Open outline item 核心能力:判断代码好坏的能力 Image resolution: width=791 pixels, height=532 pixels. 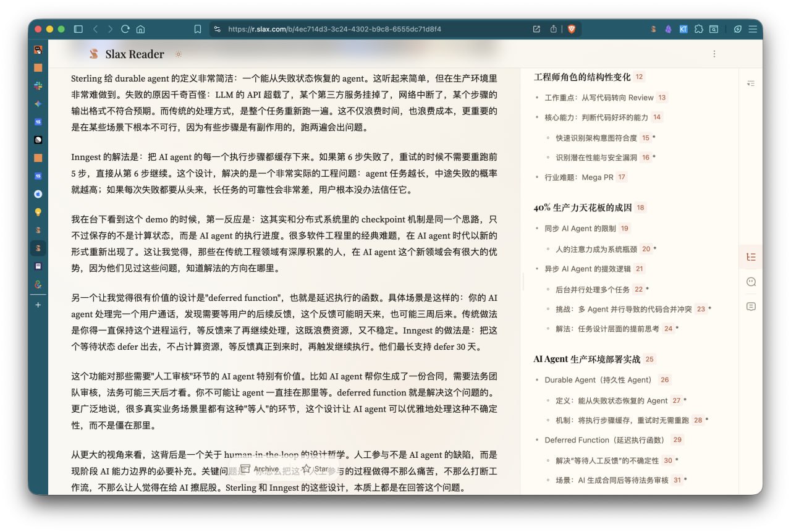(x=596, y=117)
